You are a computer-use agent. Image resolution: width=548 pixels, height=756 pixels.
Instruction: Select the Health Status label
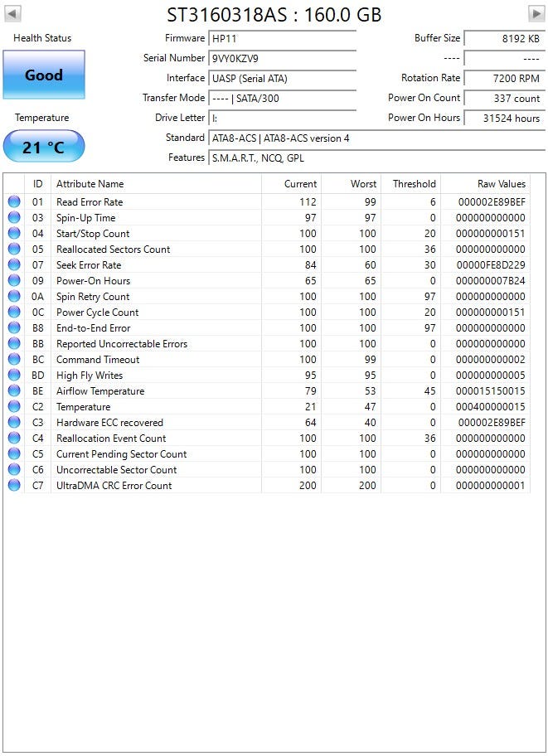[42, 38]
